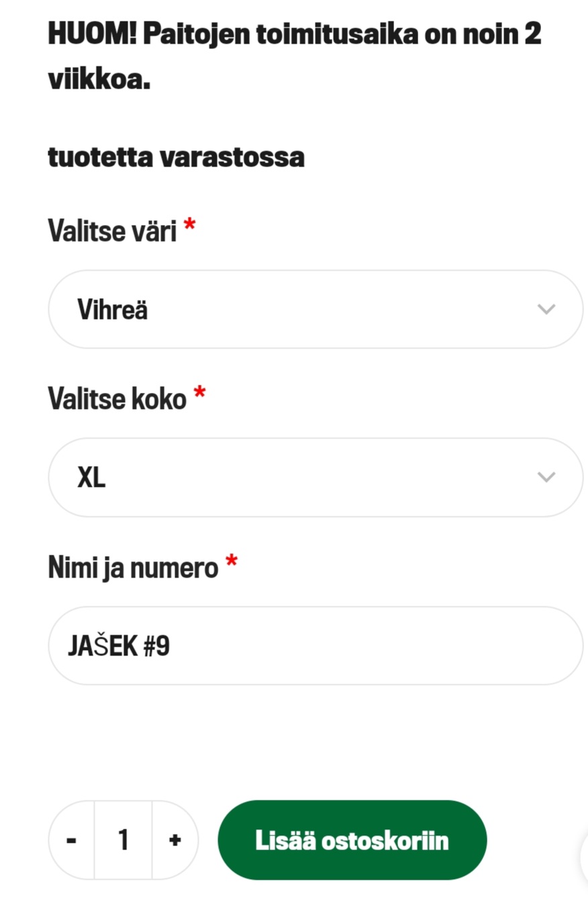The image size is (588, 906).
Task: Open the Vihreä color dropdown
Action: pyautogui.click(x=315, y=310)
